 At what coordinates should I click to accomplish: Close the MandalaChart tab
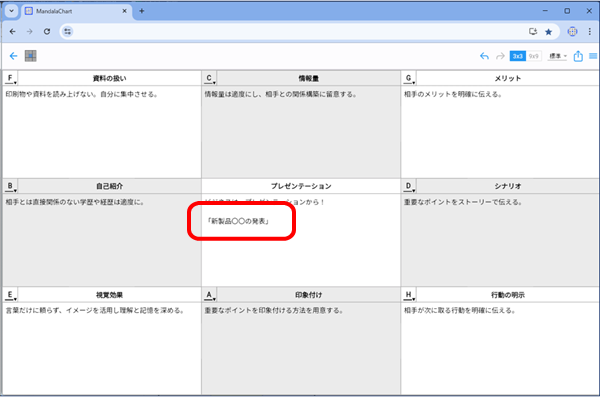point(124,11)
